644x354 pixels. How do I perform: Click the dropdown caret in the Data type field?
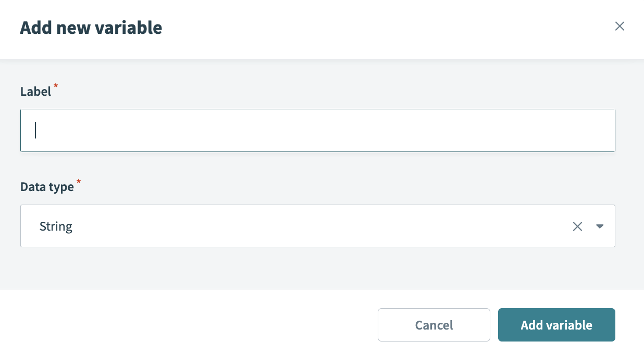[600, 226]
